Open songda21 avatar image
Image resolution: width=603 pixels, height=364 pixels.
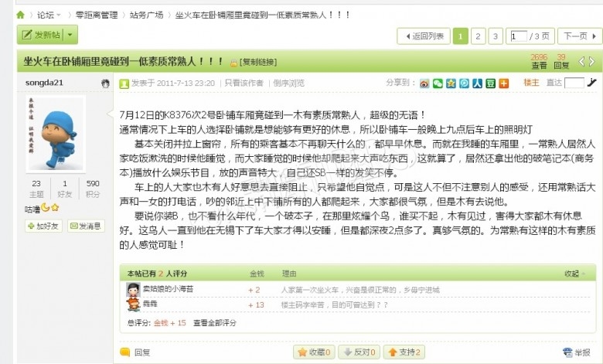[x=56, y=134]
